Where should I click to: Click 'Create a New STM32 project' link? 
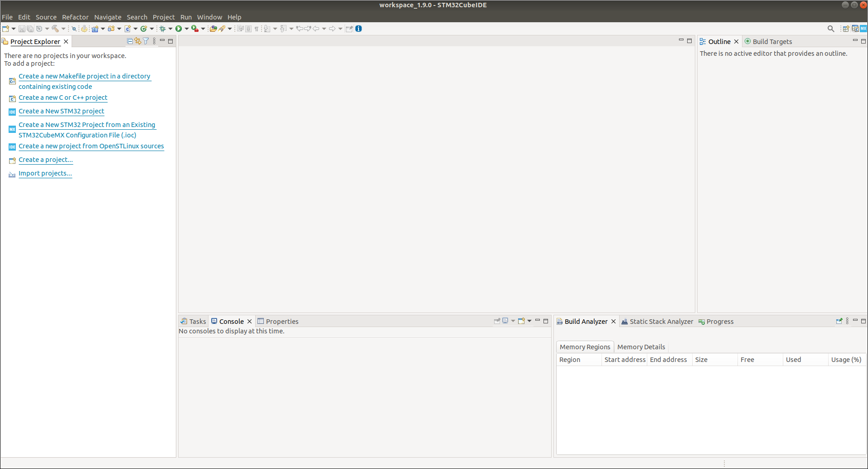61,111
